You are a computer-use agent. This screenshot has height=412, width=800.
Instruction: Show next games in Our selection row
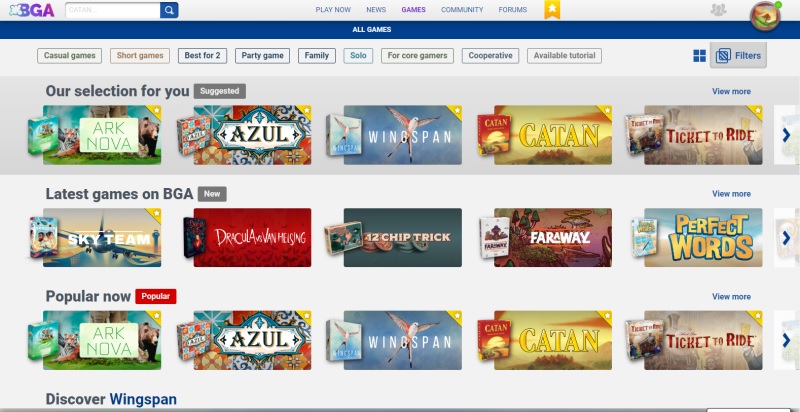pyautogui.click(x=786, y=135)
